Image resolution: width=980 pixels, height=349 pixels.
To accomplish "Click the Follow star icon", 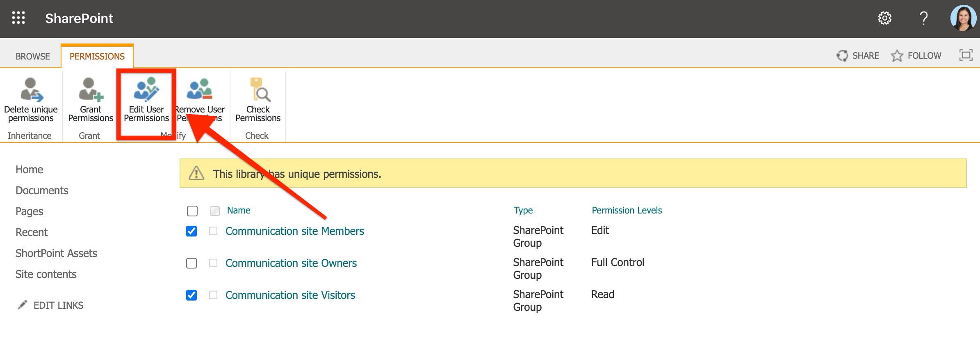I will pyautogui.click(x=897, y=55).
